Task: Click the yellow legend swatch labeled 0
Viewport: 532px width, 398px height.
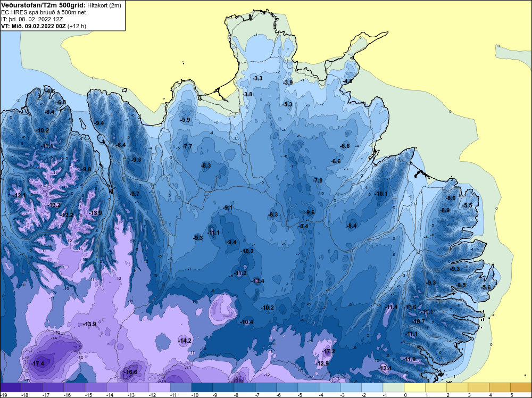Action: point(415,387)
